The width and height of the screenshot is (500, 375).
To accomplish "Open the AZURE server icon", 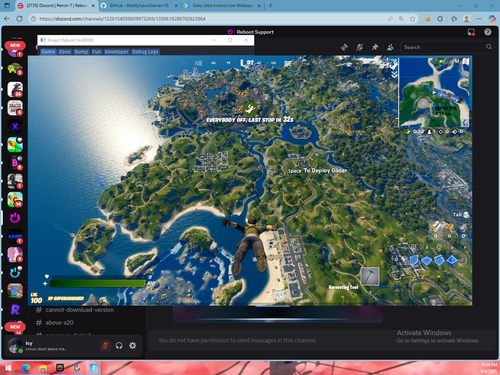I will click(x=15, y=236).
